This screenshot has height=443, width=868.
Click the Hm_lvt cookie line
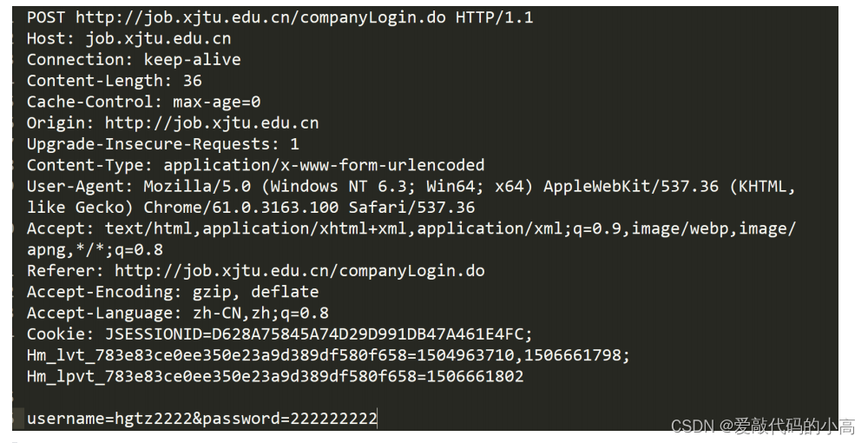coord(328,355)
